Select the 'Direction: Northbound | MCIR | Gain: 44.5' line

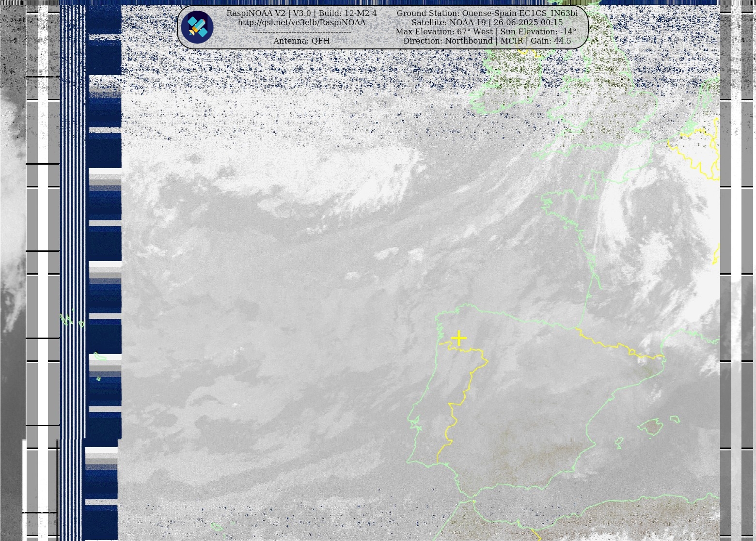[487, 41]
